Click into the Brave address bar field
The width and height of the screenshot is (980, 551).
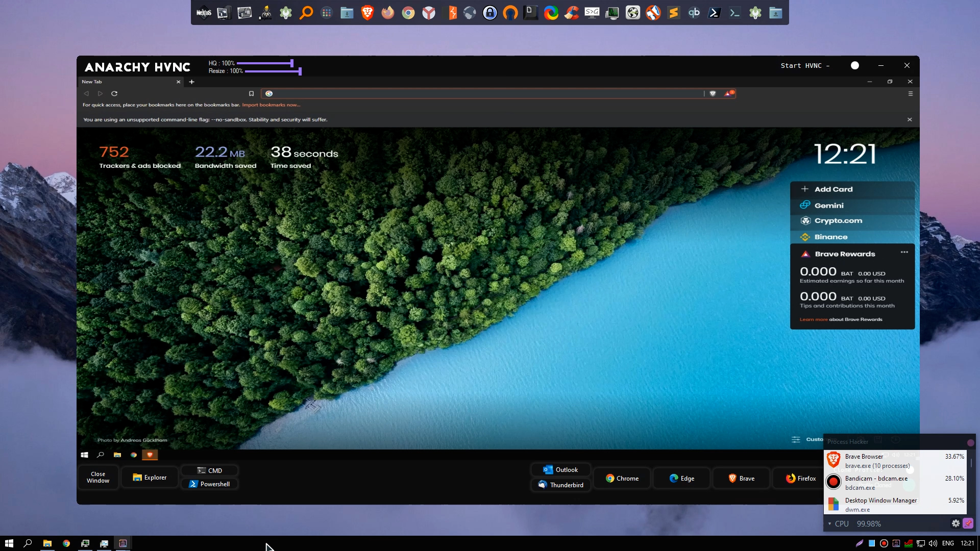[x=485, y=93]
